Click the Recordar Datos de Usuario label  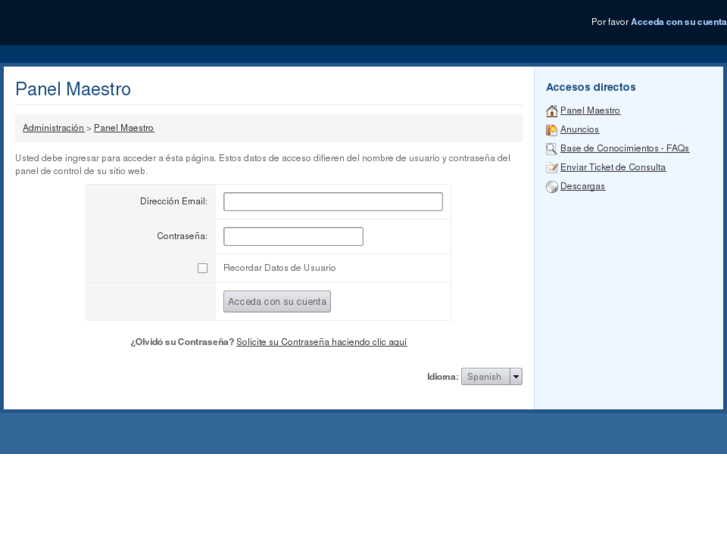[280, 268]
